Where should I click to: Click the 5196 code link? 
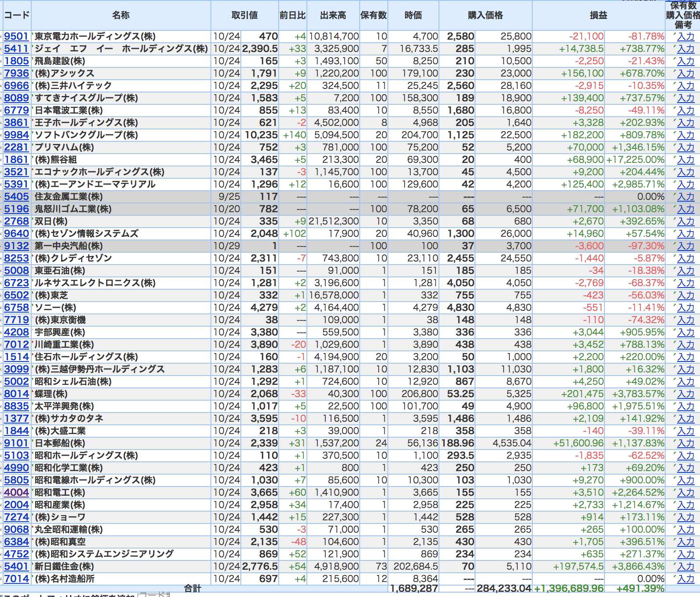16,209
